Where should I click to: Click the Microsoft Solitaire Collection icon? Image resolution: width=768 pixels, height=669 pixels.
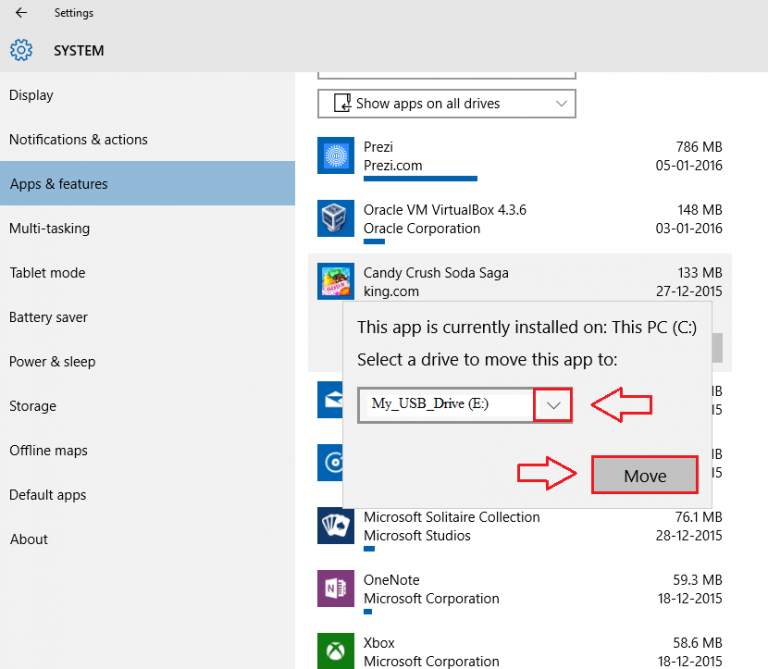point(336,526)
